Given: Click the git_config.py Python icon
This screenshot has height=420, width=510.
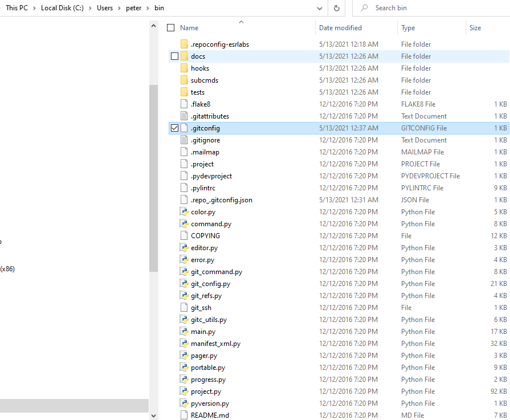Looking at the screenshot, I should pyautogui.click(x=184, y=284).
